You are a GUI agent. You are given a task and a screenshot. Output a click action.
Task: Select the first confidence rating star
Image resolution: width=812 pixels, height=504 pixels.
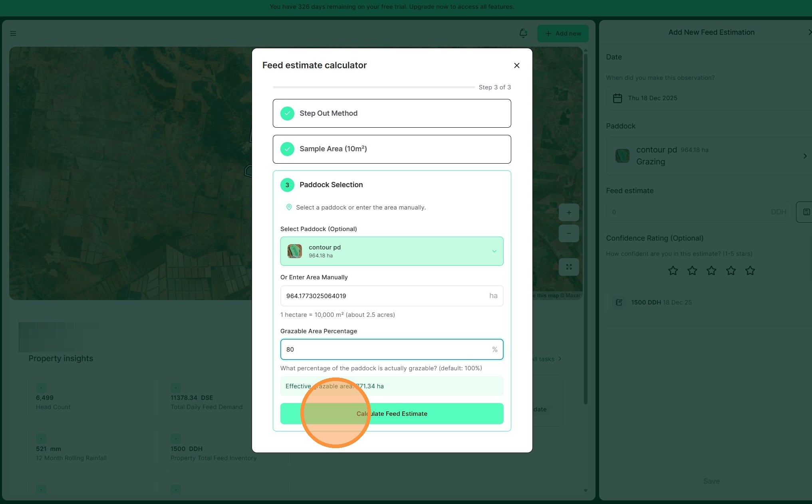click(673, 271)
